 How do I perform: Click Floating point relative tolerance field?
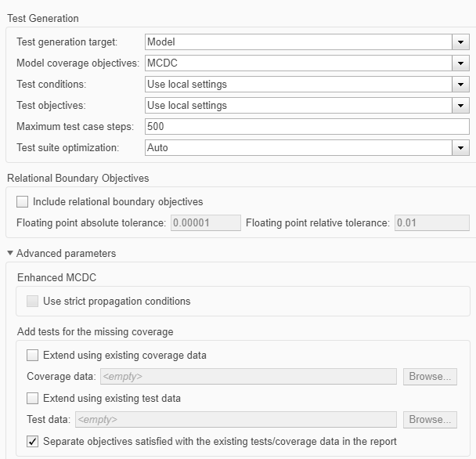coord(431,223)
